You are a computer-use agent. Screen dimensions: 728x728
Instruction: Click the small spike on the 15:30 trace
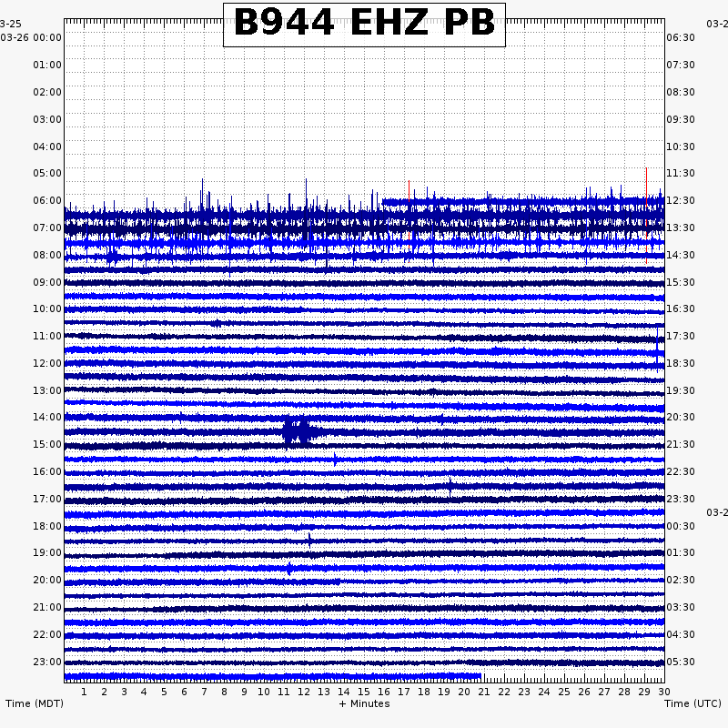(x=335, y=460)
